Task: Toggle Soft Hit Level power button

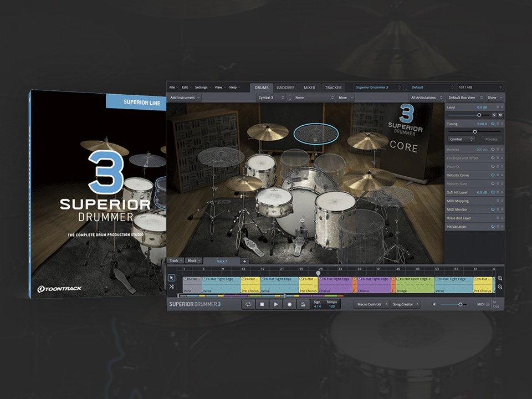Action: point(493,192)
